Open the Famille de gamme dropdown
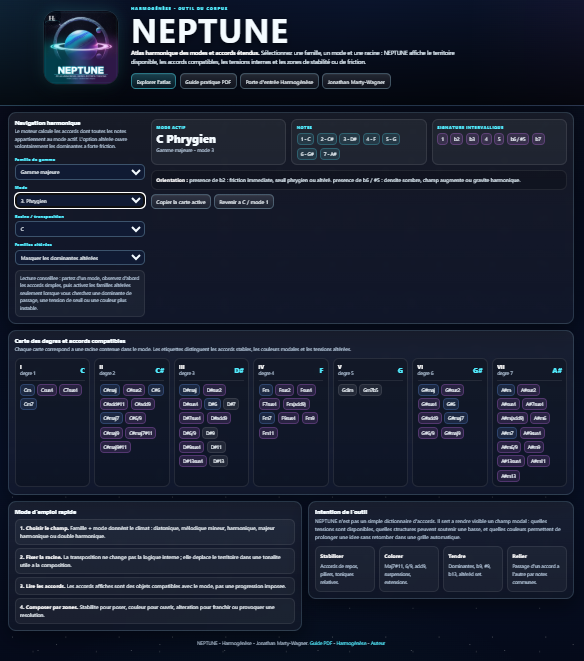The height and width of the screenshot is (661, 584). click(80, 172)
